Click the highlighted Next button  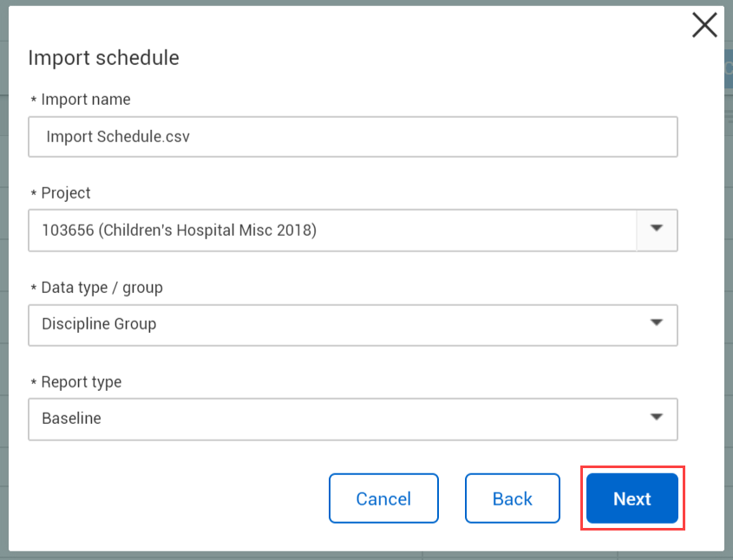(632, 498)
